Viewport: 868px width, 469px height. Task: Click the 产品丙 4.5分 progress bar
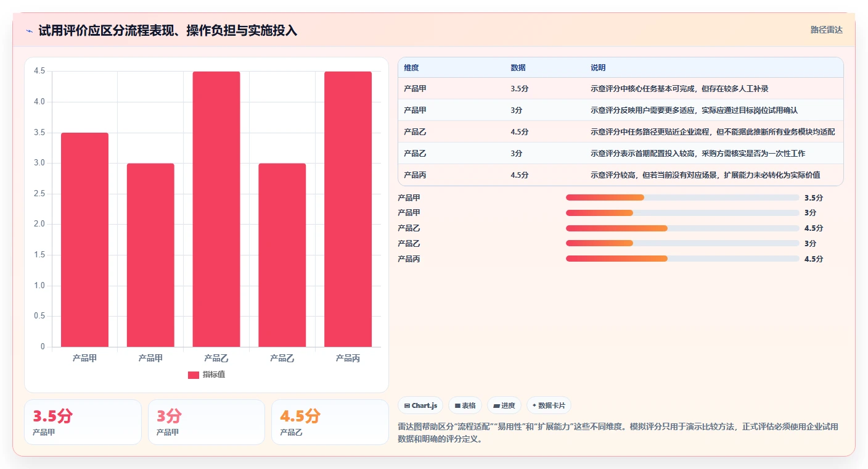coord(682,259)
